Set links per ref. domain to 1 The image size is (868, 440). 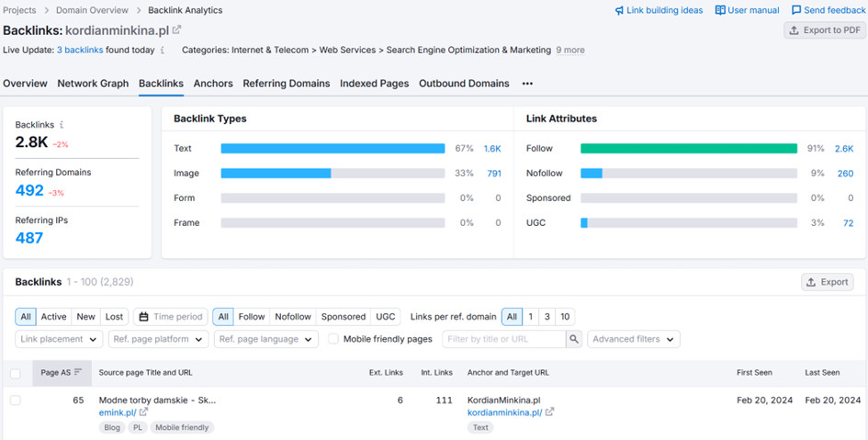[x=530, y=317]
